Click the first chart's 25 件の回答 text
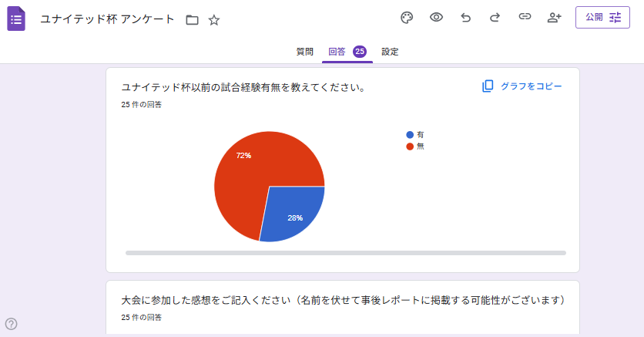Image resolution: width=644 pixels, height=337 pixels. click(x=141, y=104)
